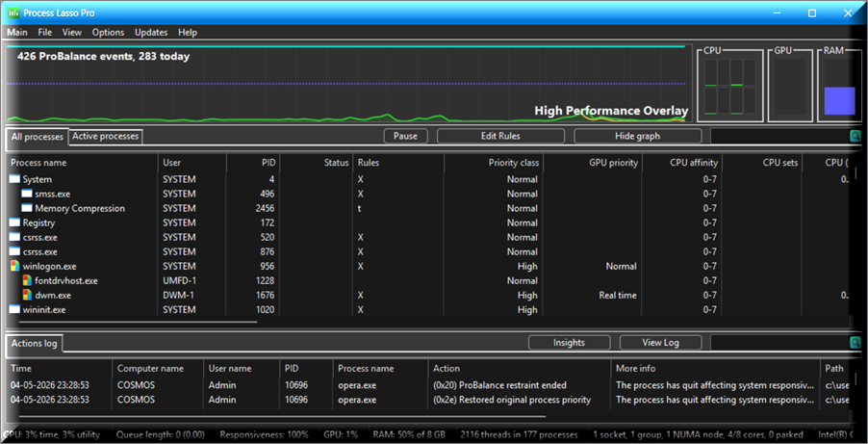The width and height of the screenshot is (868, 444).
Task: Click the actions log horizontal scrollbar
Action: point(282,417)
